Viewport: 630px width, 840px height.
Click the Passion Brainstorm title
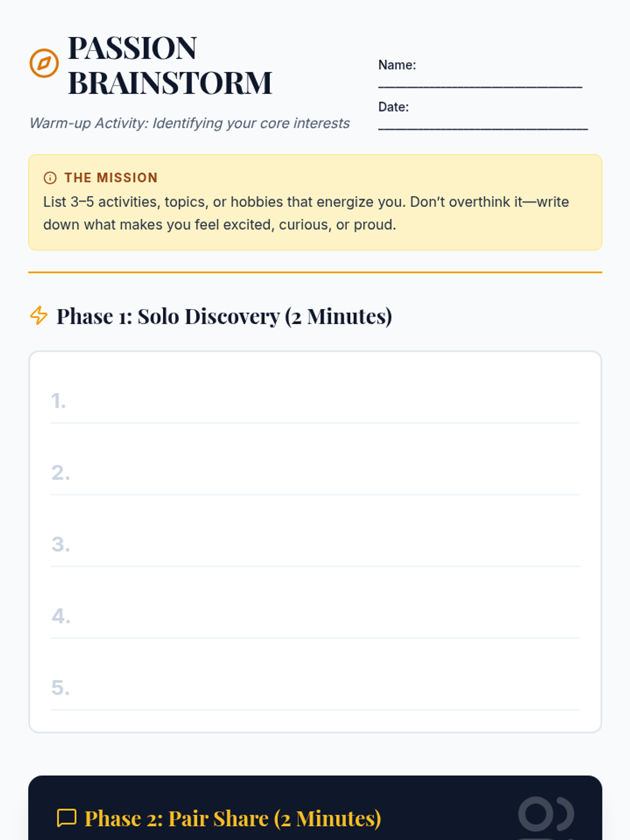(170, 65)
